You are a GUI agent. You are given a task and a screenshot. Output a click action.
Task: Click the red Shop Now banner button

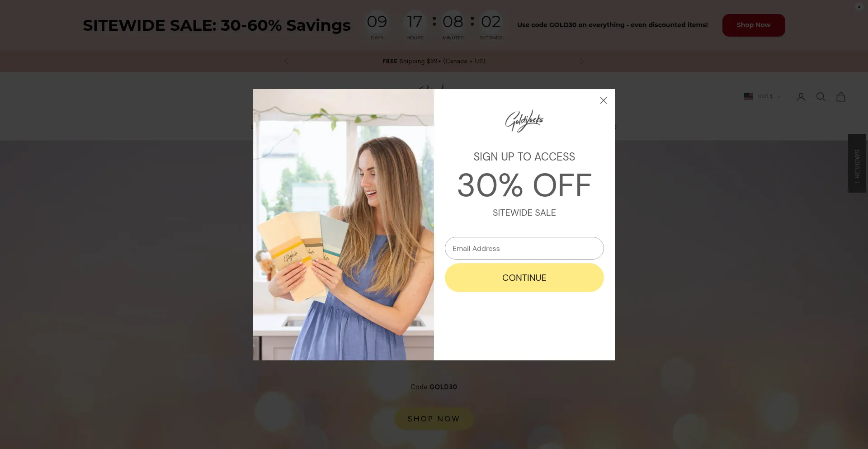coord(754,25)
